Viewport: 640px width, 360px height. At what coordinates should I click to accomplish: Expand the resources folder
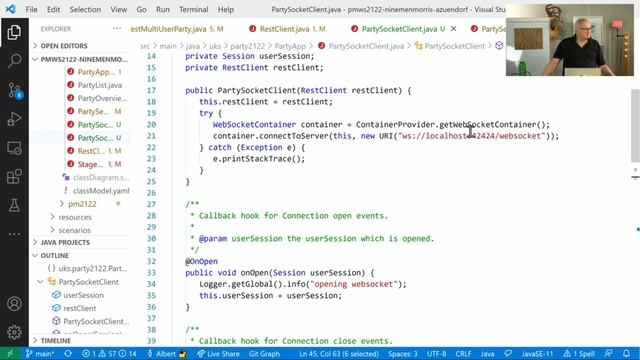point(75,217)
